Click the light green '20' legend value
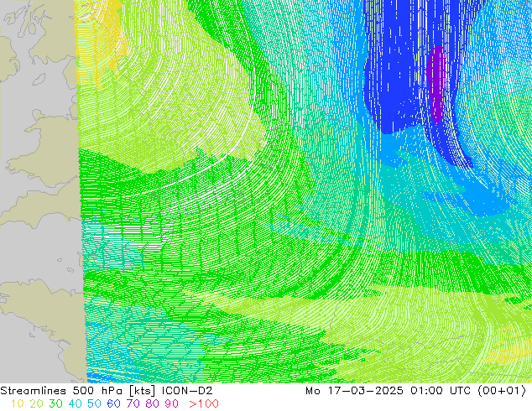Viewport: 532px width, 411px height. [x=36, y=403]
